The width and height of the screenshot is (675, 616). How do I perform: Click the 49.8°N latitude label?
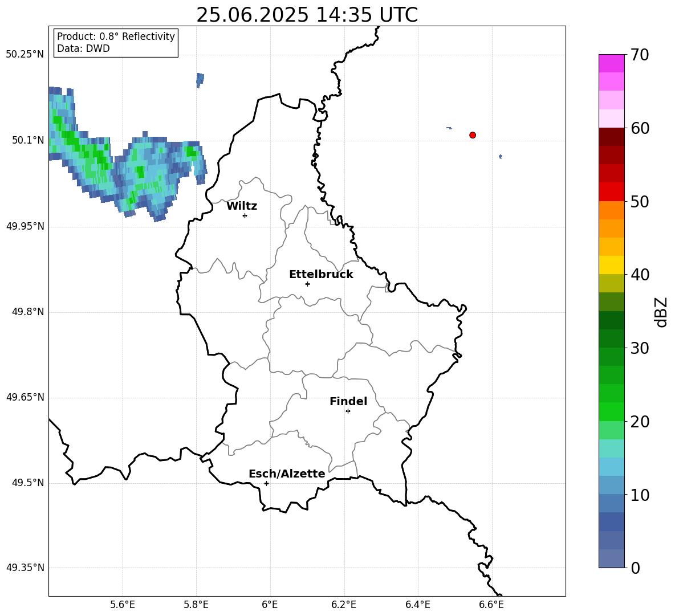coord(29,312)
